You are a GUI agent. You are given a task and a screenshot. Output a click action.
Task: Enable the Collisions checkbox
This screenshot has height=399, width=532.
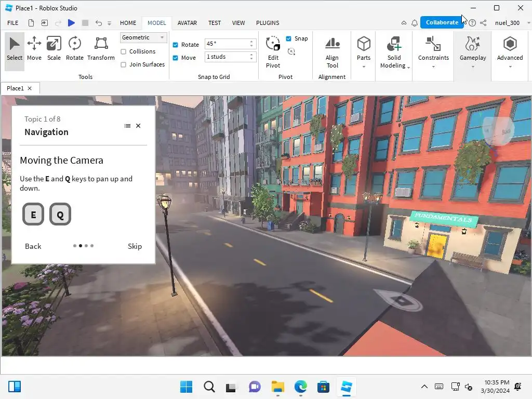(x=124, y=51)
